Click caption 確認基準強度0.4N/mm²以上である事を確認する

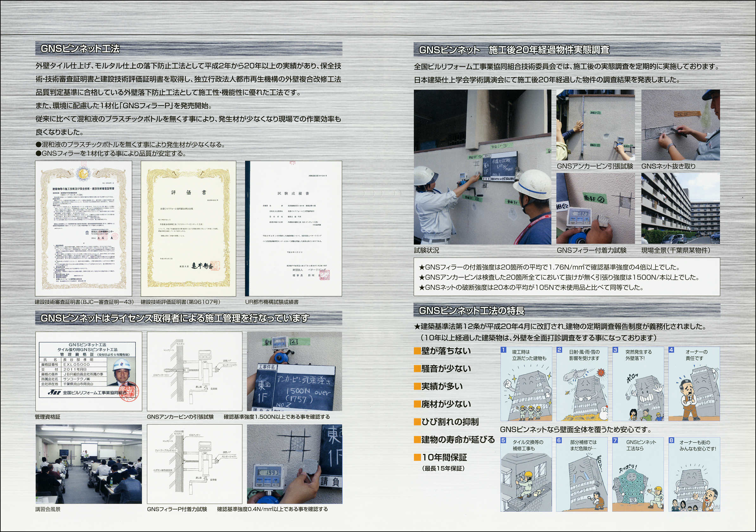click(272, 509)
